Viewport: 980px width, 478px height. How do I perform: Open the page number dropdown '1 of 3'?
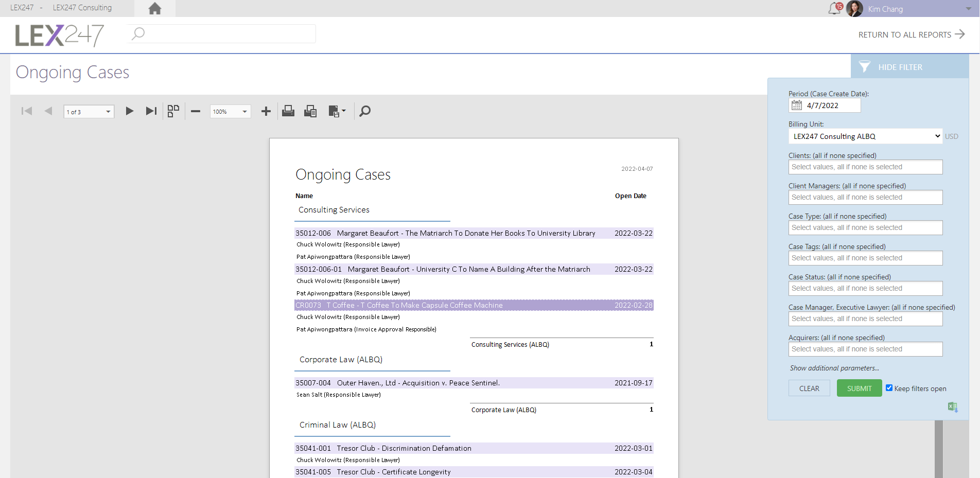89,112
